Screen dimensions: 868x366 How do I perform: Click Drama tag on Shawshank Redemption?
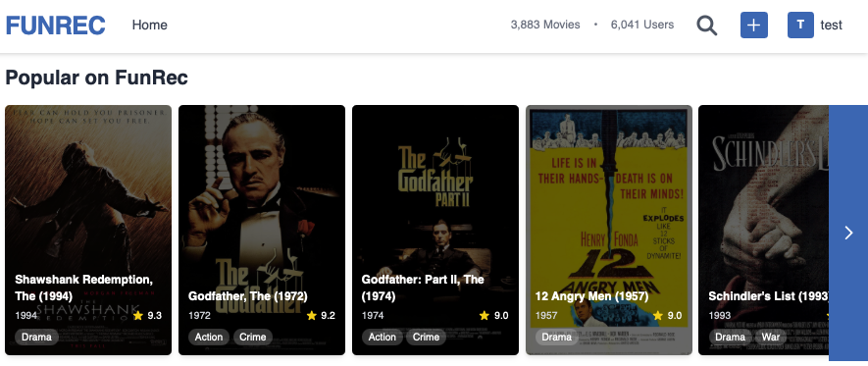coord(36,337)
